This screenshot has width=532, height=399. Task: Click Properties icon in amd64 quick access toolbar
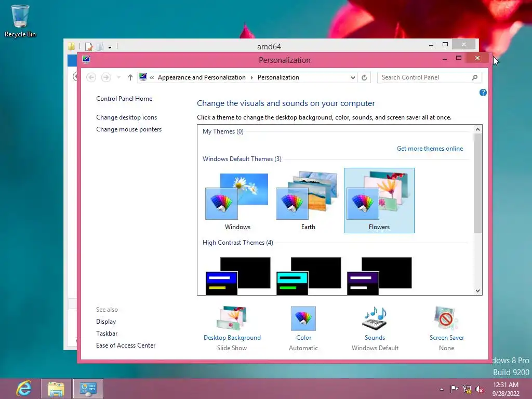88,46
